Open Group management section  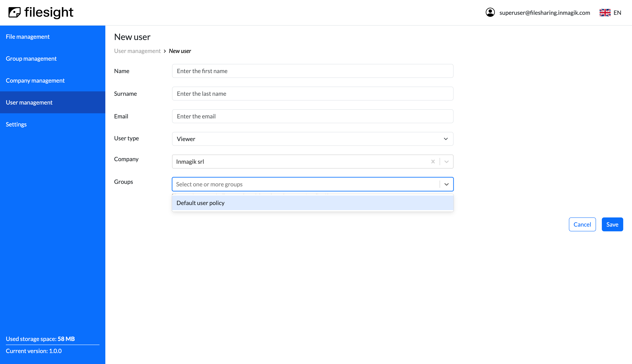tap(31, 58)
